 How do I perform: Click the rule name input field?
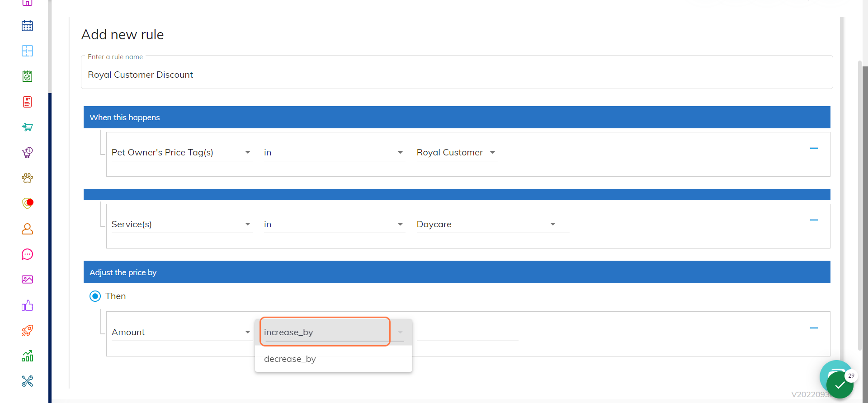[x=457, y=72]
